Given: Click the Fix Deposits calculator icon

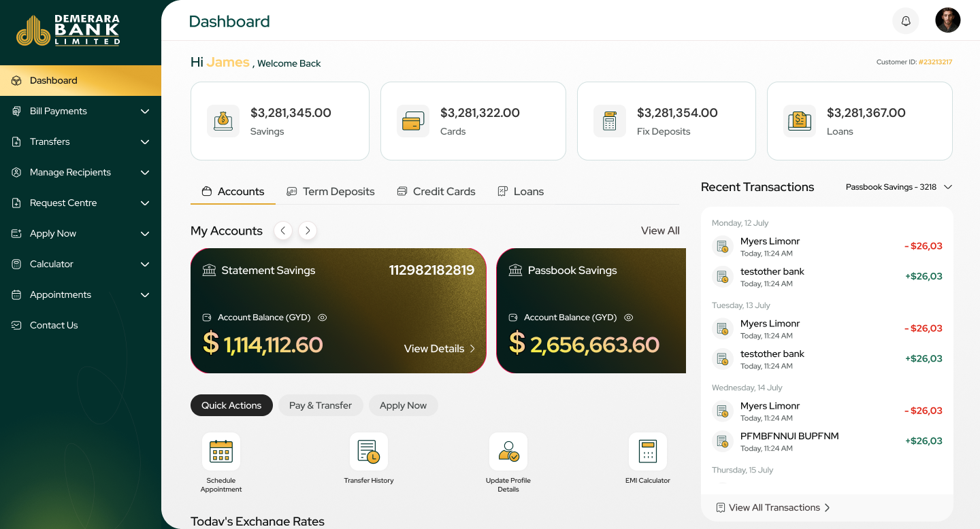Looking at the screenshot, I should click(610, 121).
